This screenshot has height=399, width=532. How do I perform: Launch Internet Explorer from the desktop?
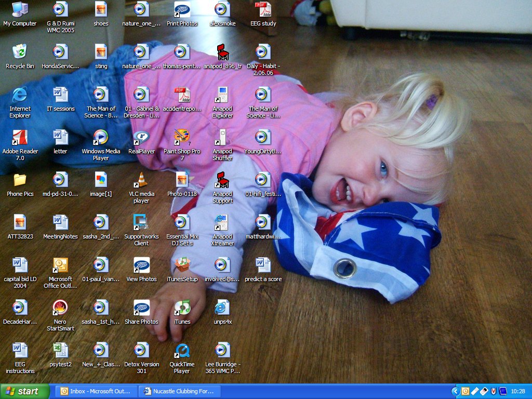pos(20,95)
